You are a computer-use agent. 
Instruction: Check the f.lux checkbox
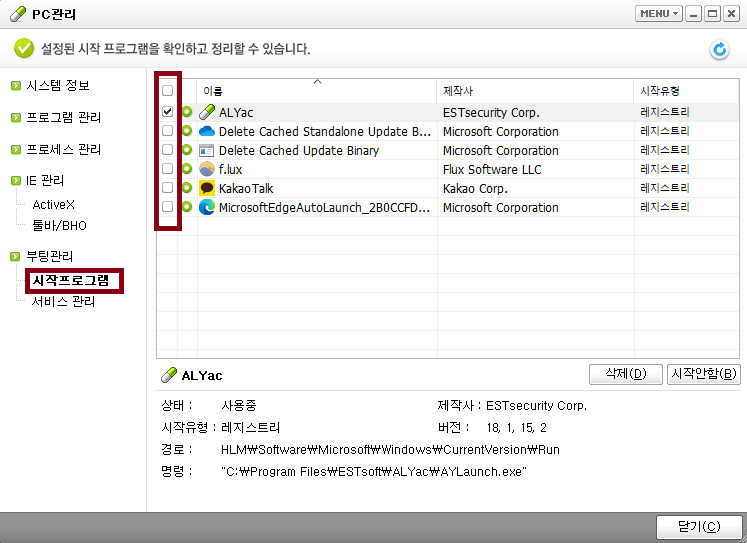167,169
